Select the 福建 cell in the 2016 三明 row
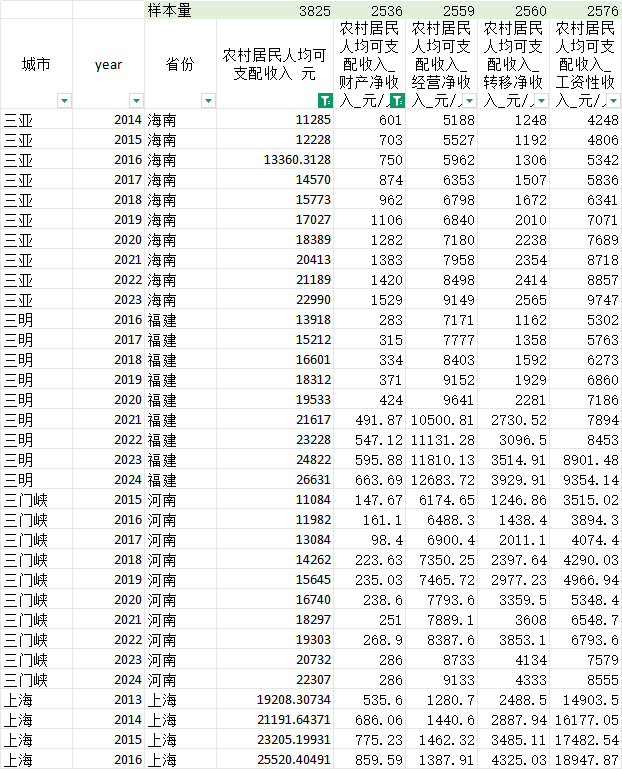The height and width of the screenshot is (769, 622). point(180,320)
